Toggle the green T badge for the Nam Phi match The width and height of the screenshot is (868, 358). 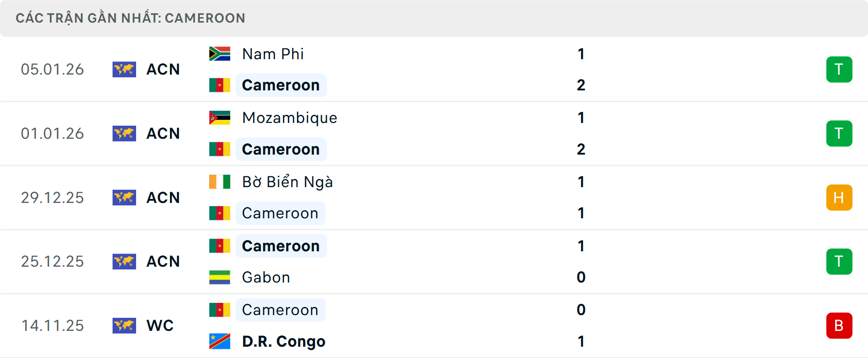pos(839,69)
